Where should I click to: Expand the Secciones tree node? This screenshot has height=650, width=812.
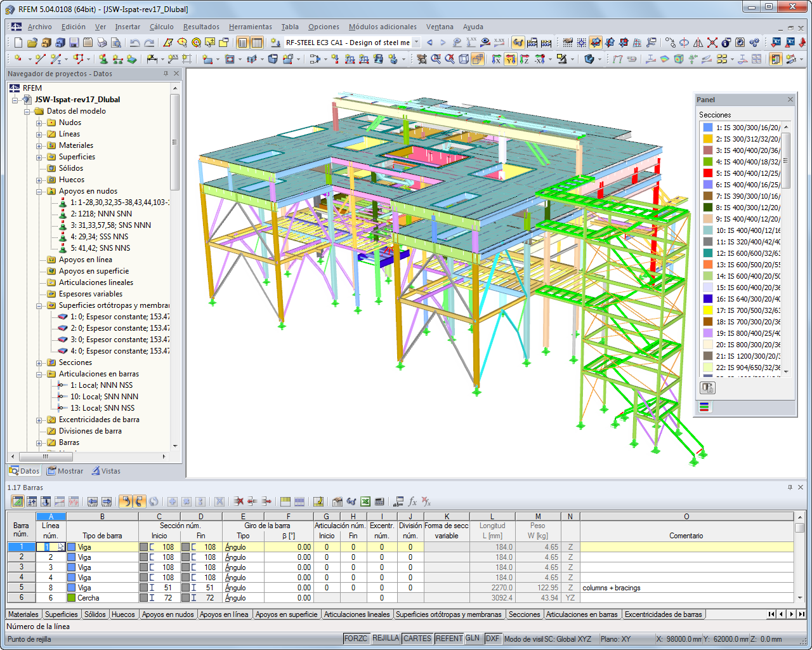click(x=39, y=363)
